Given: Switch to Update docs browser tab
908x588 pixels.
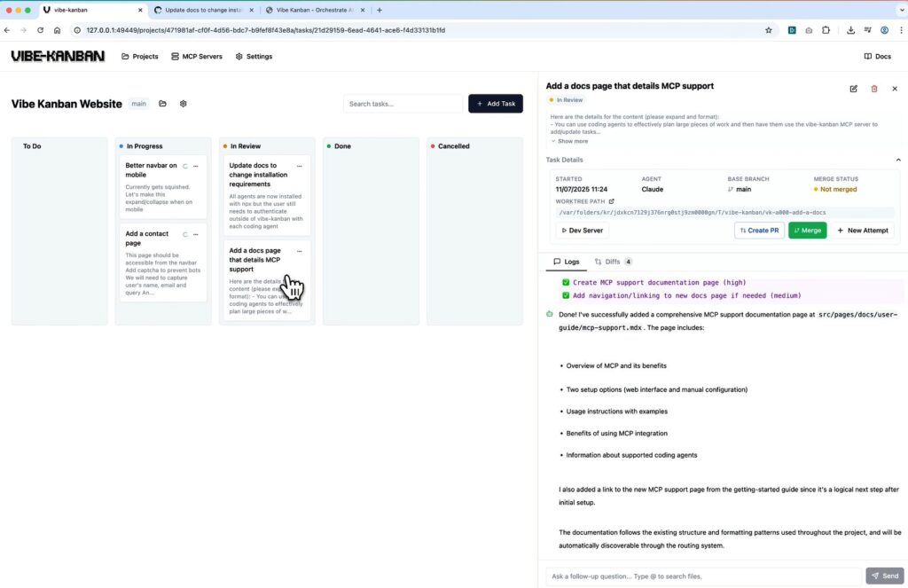Looking at the screenshot, I should 203,10.
